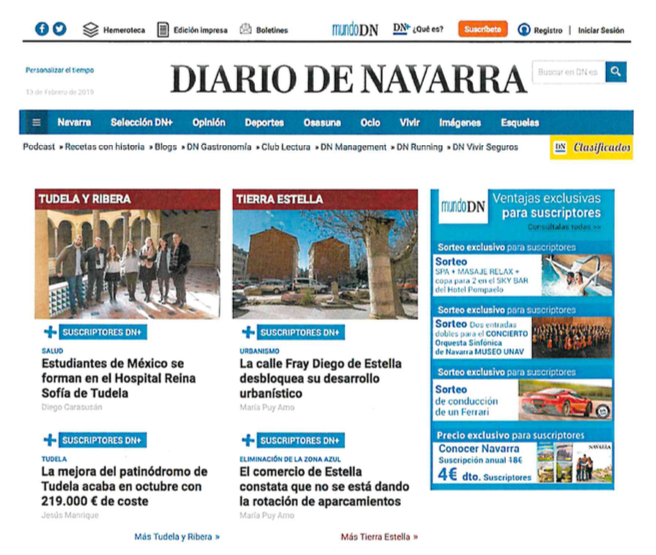Screen dimensions: 656x555
Task: Read Estudiantes de México Hospital Reina Sofía article
Action: pyautogui.click(x=118, y=378)
